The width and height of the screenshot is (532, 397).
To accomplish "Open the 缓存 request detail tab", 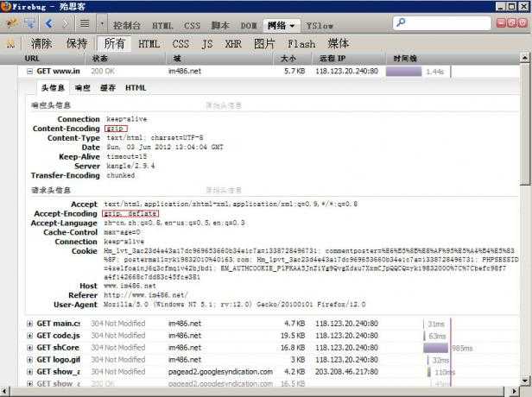I will [108, 88].
